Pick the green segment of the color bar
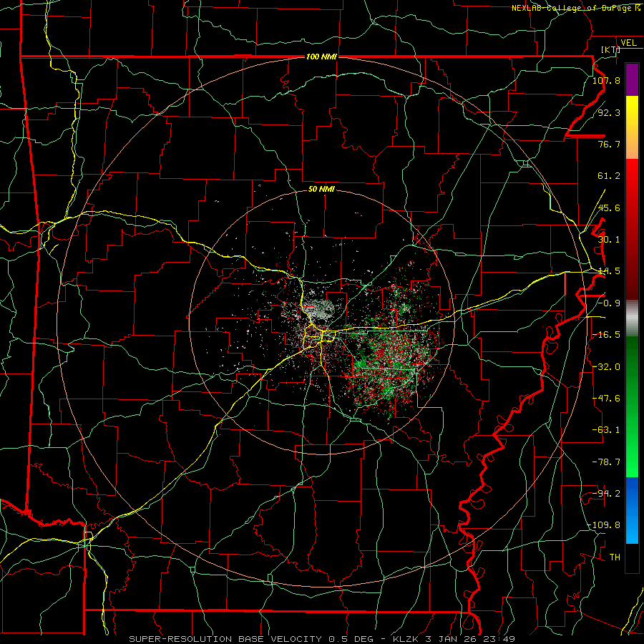The image size is (644, 644). click(x=632, y=406)
